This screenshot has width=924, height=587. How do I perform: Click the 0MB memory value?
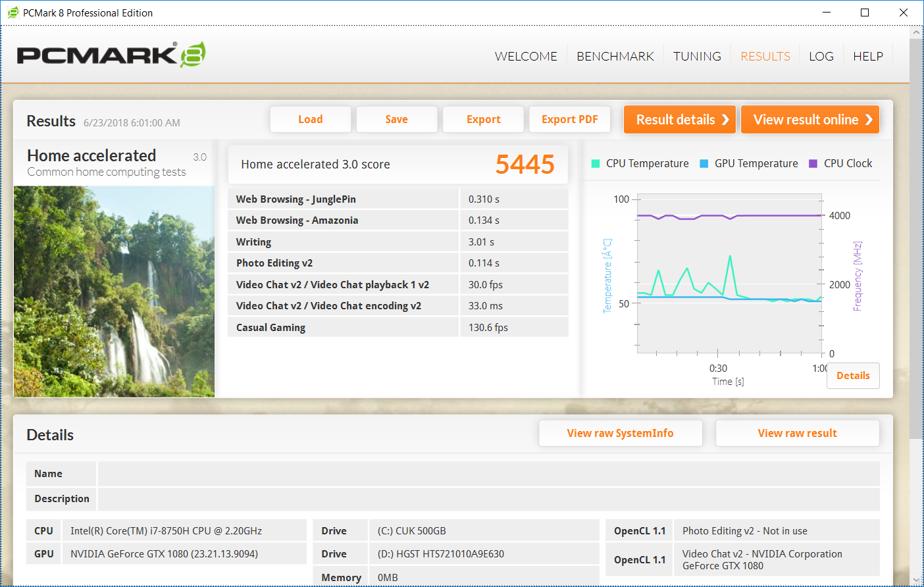pyautogui.click(x=388, y=578)
